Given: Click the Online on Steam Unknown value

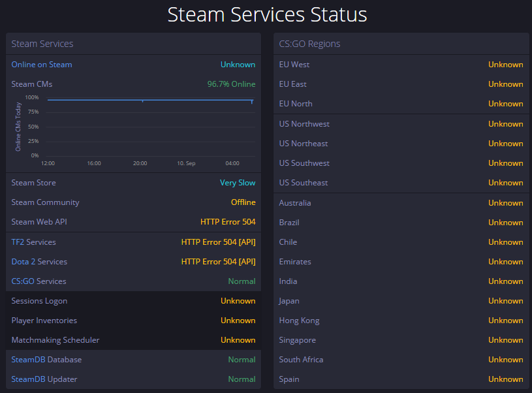Looking at the screenshot, I should (x=238, y=65).
